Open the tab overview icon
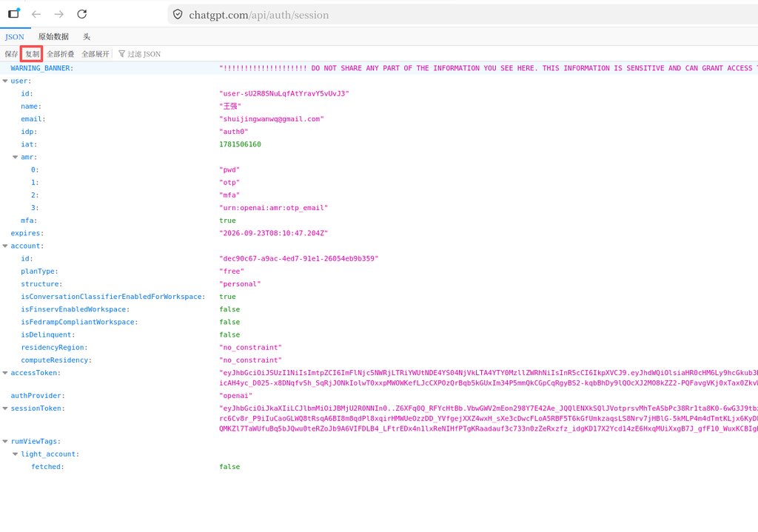758x532 pixels. click(x=14, y=13)
